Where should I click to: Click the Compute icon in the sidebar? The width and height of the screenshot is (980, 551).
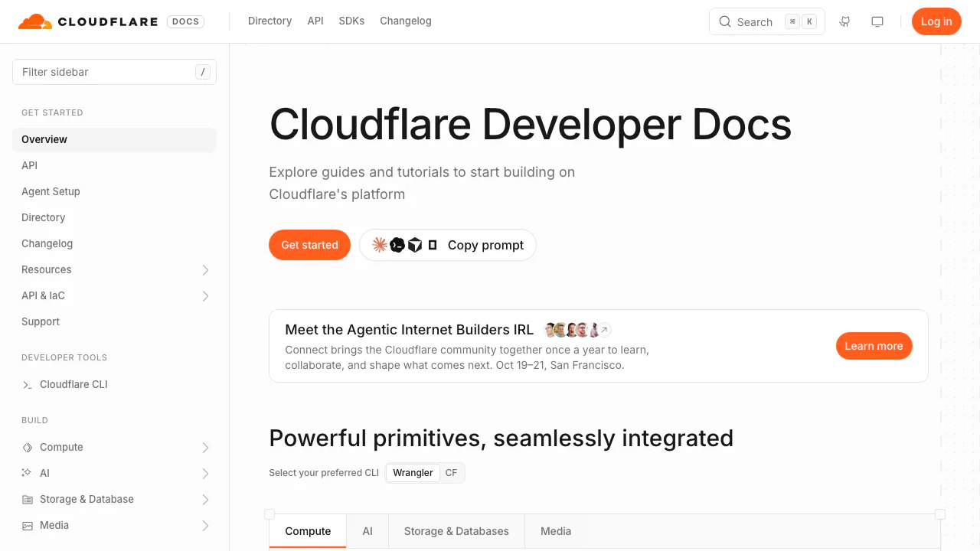[x=28, y=448]
